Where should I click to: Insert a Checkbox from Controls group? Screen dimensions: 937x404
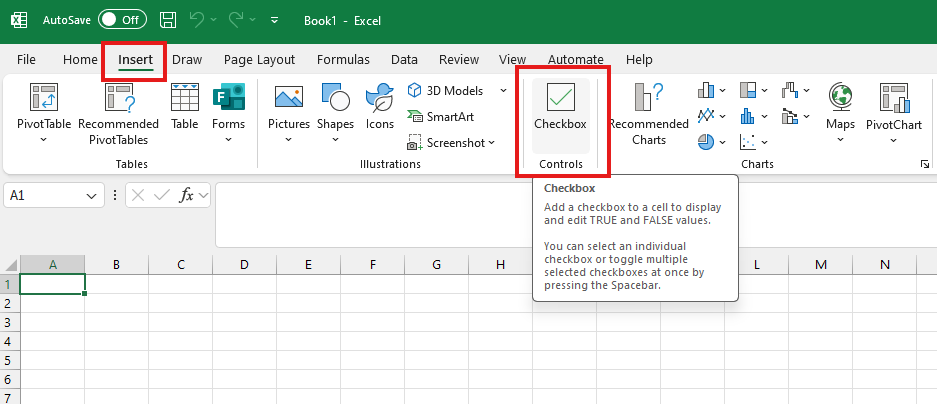(x=560, y=105)
